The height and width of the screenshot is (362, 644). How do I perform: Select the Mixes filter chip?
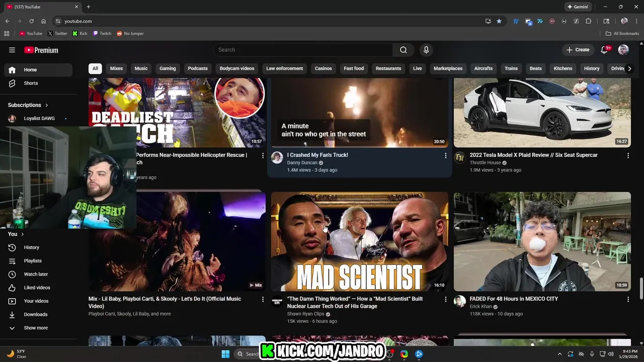click(116, 68)
